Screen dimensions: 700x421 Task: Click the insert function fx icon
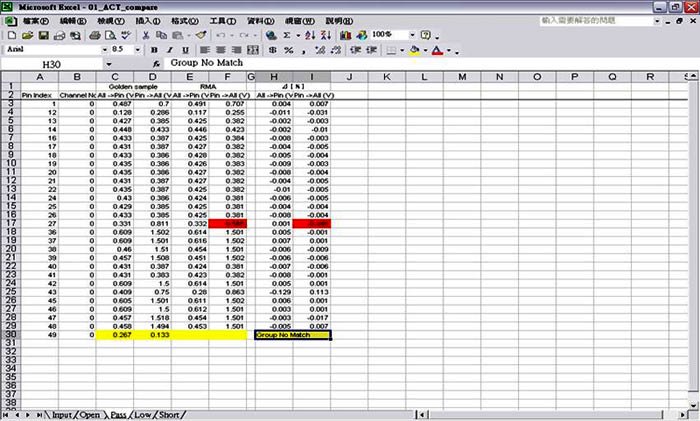(157, 63)
